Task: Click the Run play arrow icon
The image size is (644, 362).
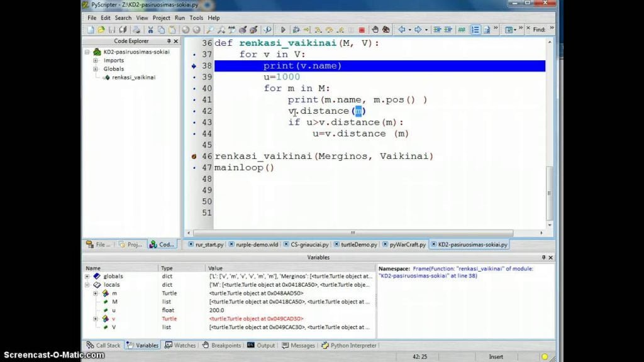Action: (282, 30)
